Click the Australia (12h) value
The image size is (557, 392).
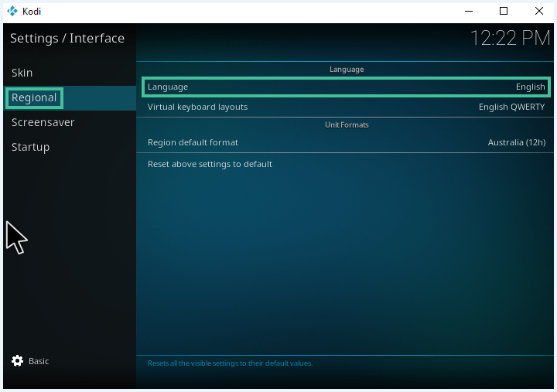pyautogui.click(x=517, y=142)
